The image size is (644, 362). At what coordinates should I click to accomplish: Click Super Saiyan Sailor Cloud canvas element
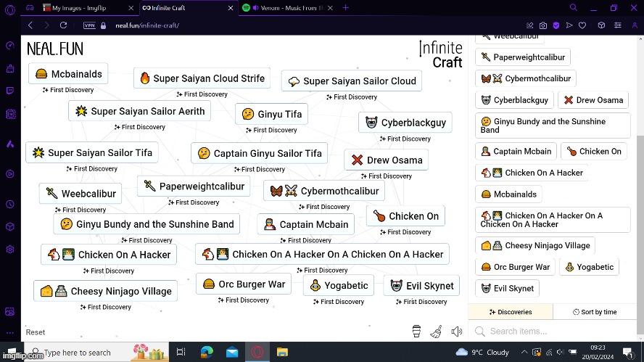(x=352, y=81)
